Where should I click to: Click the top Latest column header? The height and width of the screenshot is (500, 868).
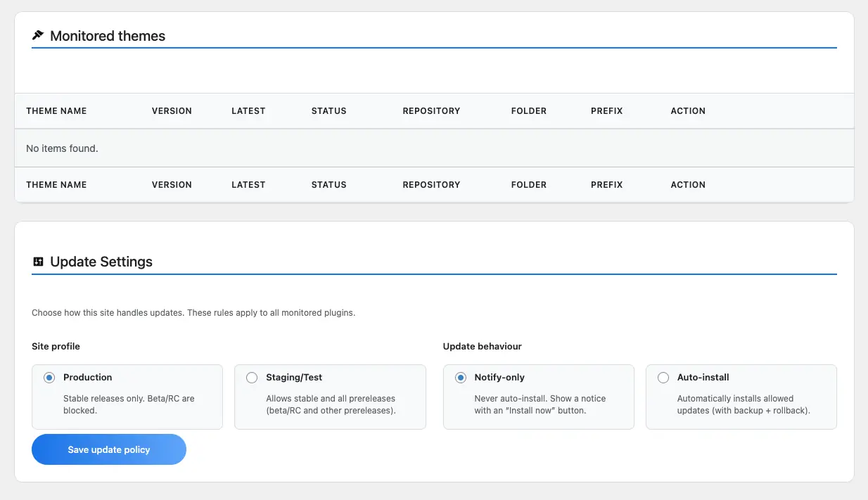click(248, 111)
